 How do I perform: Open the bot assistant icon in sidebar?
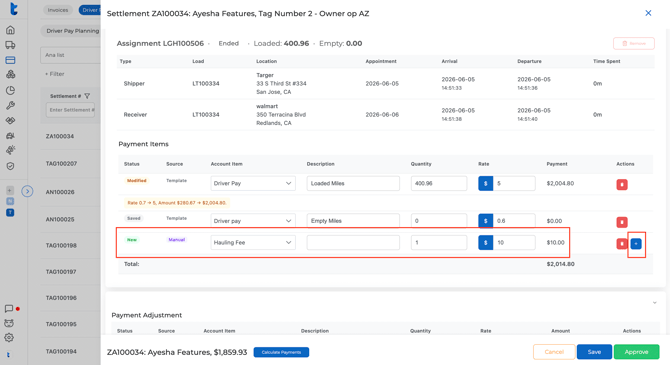pos(9,323)
